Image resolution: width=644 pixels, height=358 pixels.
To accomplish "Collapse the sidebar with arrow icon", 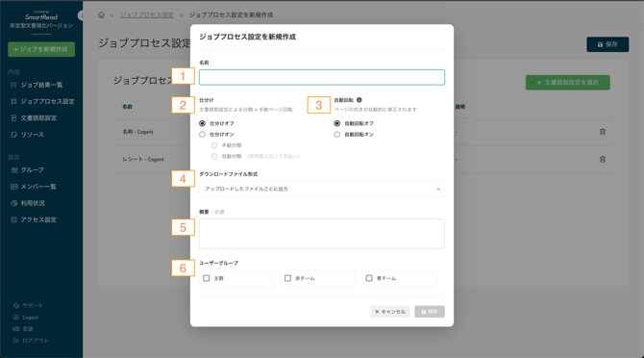I will pos(81,15).
